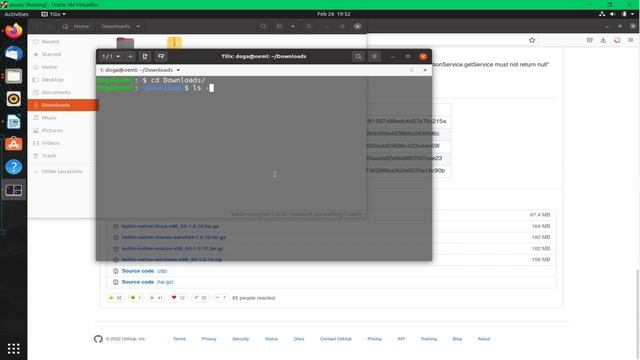The width and height of the screenshot is (640, 360).
Task: Select the GitHub logo in page footer
Action: [x=98, y=339]
